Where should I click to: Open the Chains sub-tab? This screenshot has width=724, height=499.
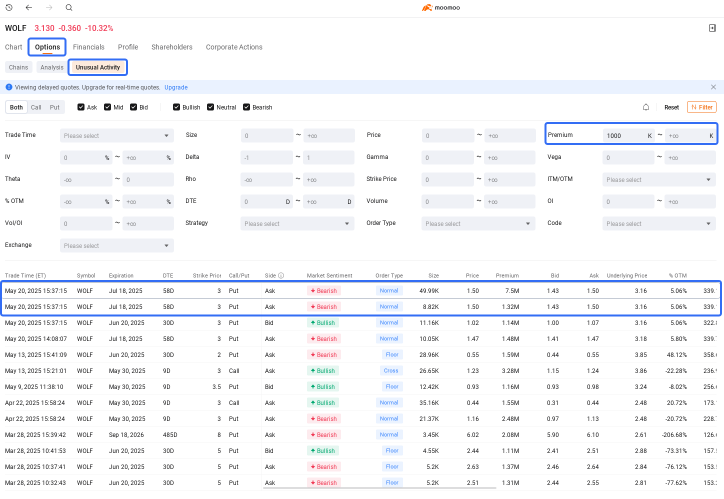18,67
